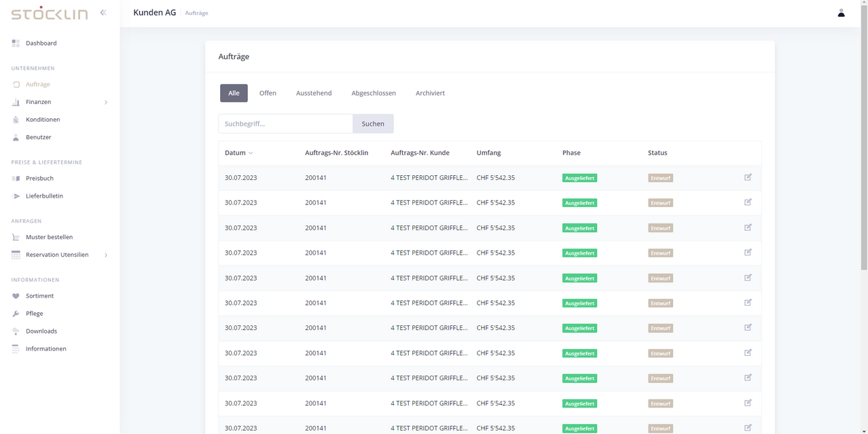Expand the Finanzen submenu chevron
The width and height of the screenshot is (868, 434).
(x=106, y=103)
